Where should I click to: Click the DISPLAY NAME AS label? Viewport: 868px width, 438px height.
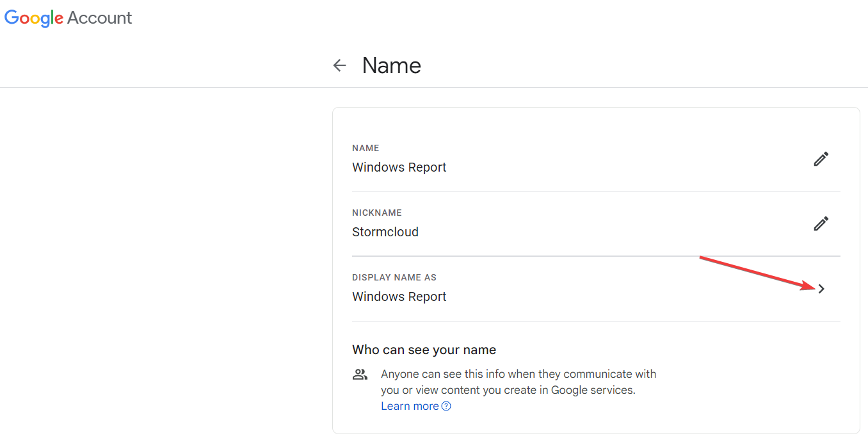pos(394,277)
